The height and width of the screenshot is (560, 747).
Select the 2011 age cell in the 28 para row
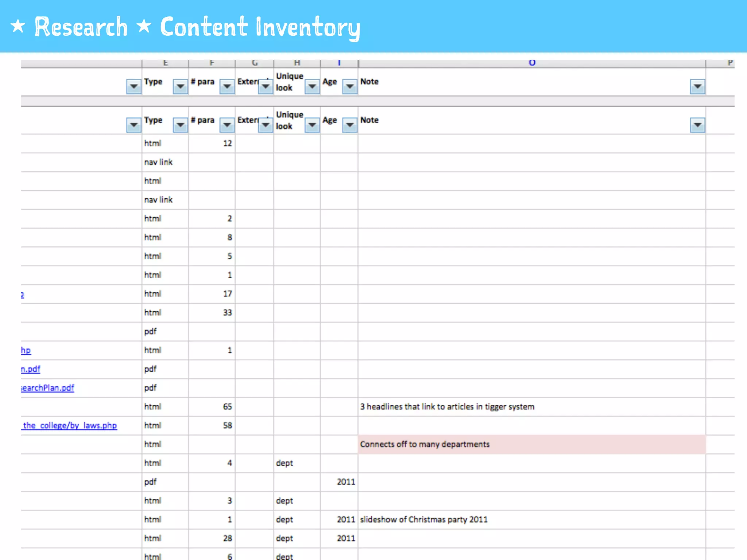[339, 538]
